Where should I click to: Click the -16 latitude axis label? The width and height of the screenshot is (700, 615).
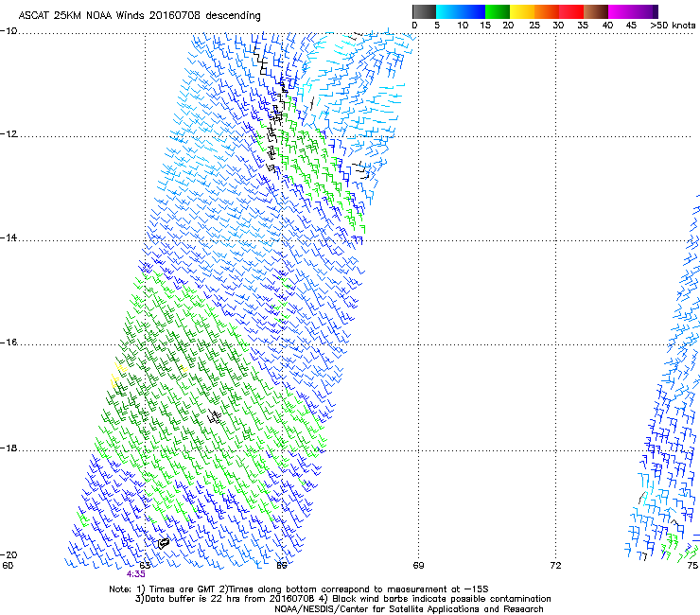click(9, 343)
